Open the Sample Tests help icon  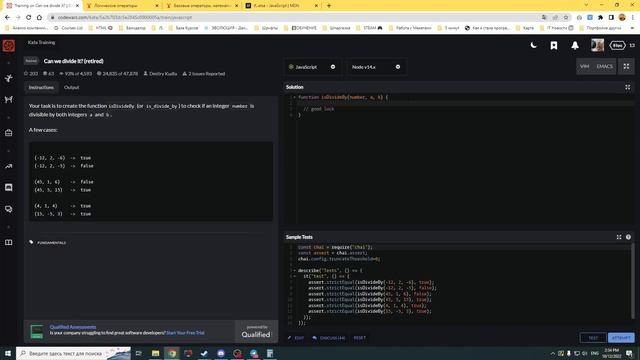[628, 237]
